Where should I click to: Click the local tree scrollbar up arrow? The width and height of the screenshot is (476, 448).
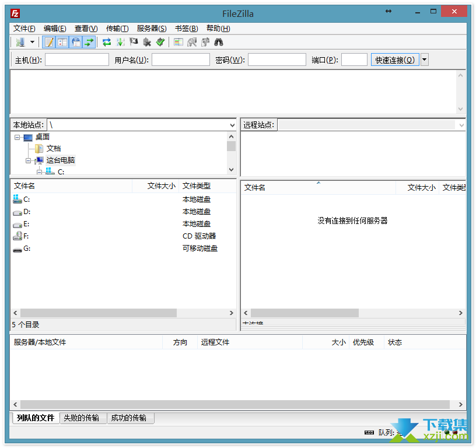tap(232, 137)
